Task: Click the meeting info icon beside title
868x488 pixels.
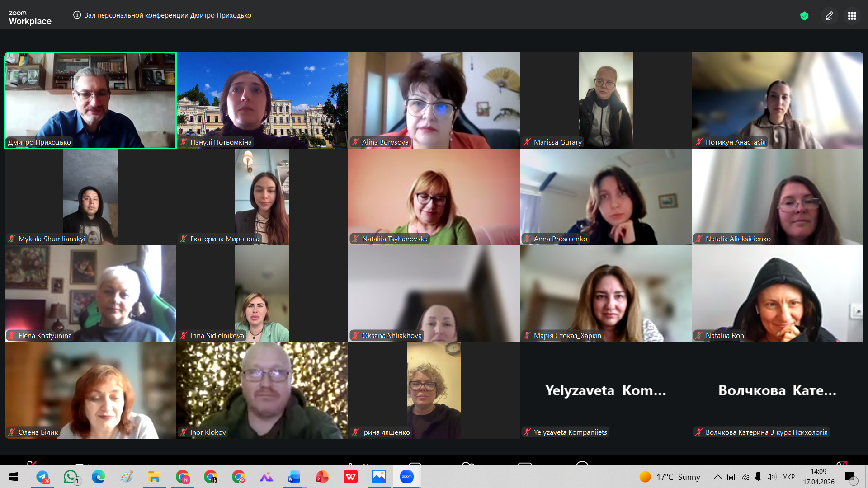Action: coord(77,15)
